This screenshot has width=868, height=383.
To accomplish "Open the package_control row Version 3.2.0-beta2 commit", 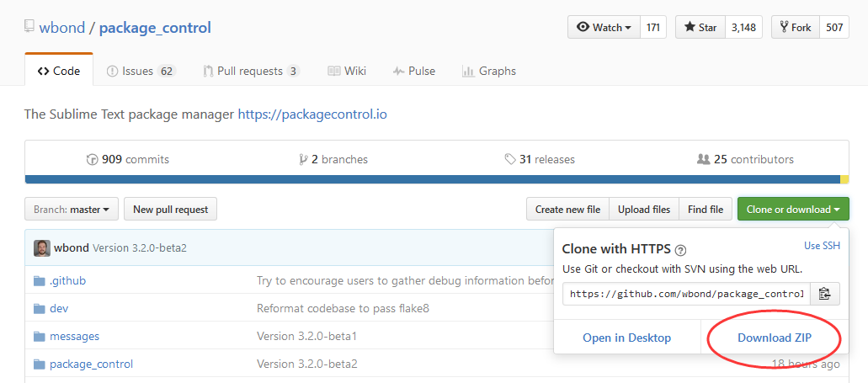I will (307, 364).
